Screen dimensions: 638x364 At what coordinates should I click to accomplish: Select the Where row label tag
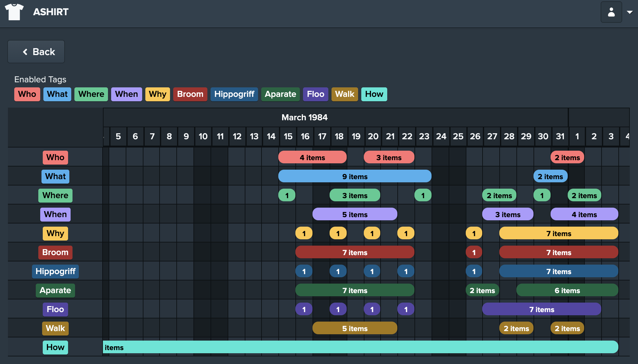point(55,196)
